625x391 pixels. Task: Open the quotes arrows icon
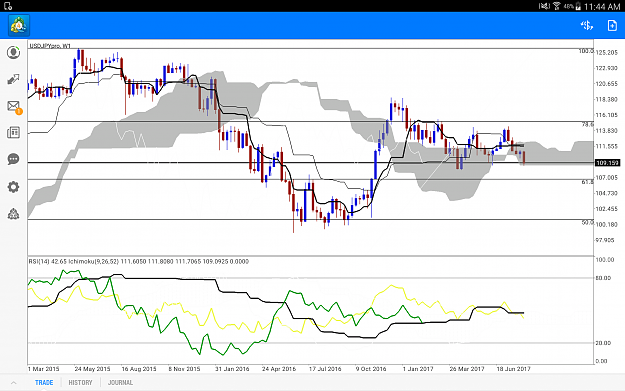pos(14,79)
